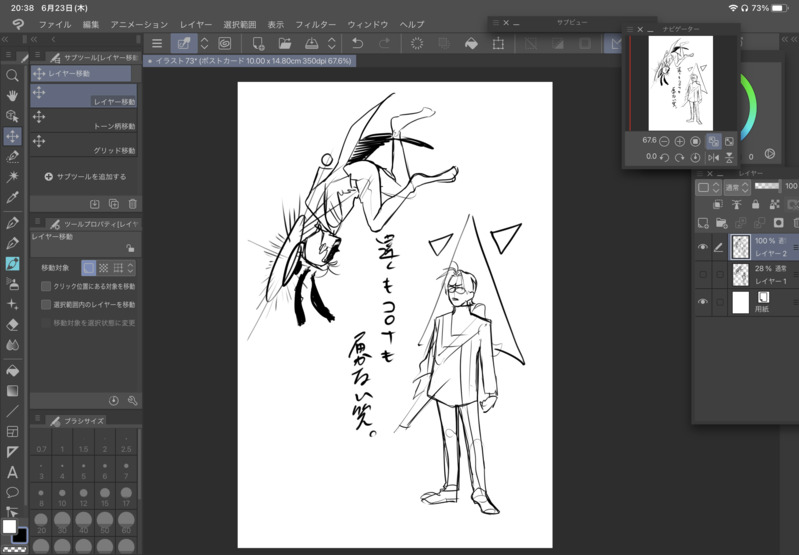Hide レイヤー 2 with its eye icon
This screenshot has height=555, width=799.
pyautogui.click(x=703, y=247)
